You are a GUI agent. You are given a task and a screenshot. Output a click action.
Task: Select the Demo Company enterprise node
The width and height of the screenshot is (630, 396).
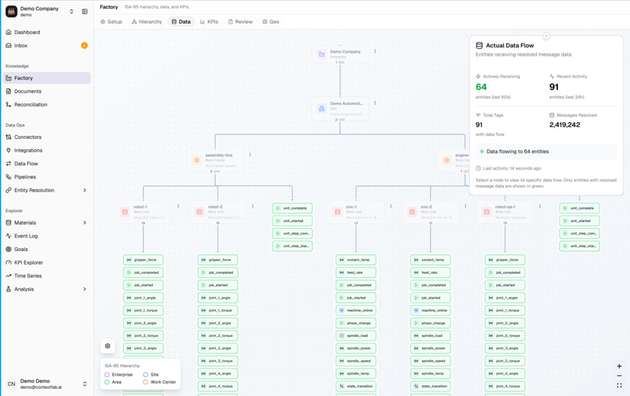340,54
